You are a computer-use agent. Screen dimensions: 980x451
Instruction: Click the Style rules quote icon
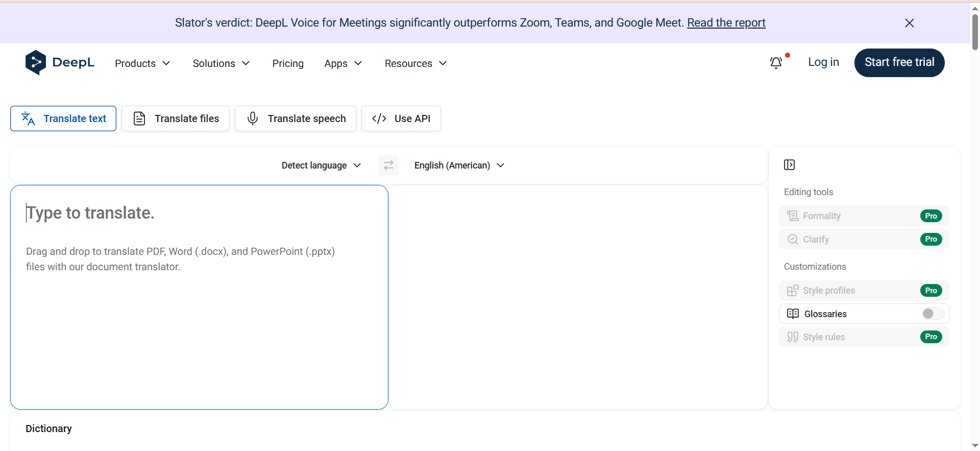(x=793, y=337)
